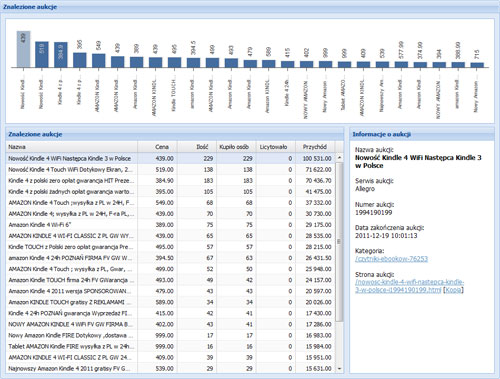Click the Kupiło osób column header
500x379 pixels.
tap(236, 147)
